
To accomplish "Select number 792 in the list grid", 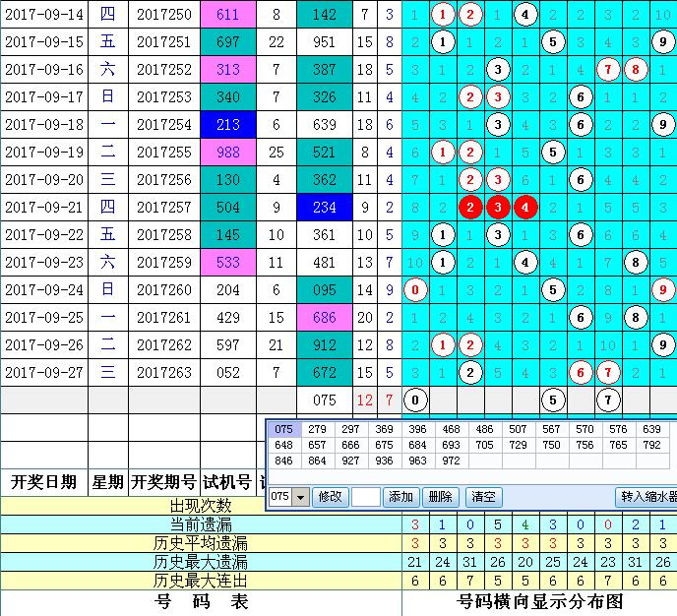I will [651, 445].
